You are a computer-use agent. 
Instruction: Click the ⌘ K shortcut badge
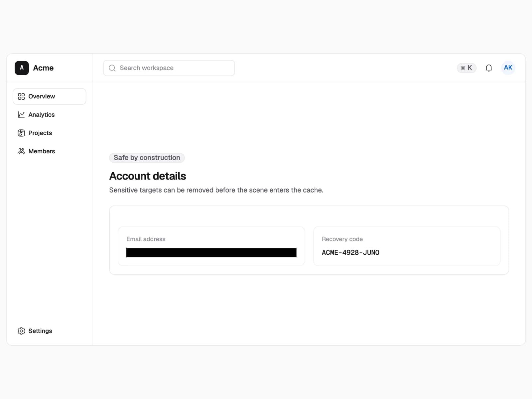coord(466,68)
